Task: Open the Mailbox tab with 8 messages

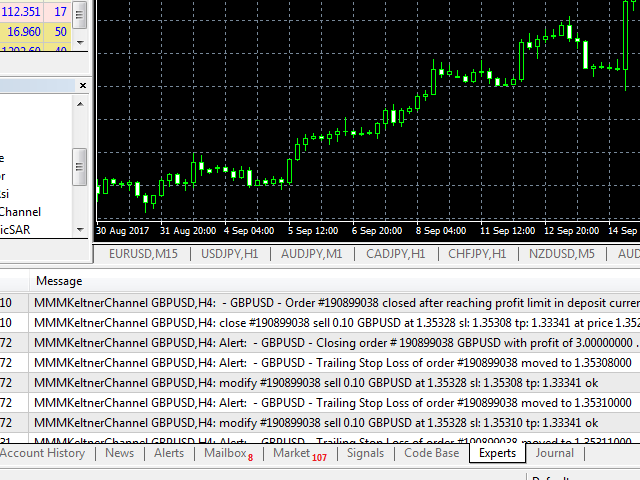Action: point(229,453)
